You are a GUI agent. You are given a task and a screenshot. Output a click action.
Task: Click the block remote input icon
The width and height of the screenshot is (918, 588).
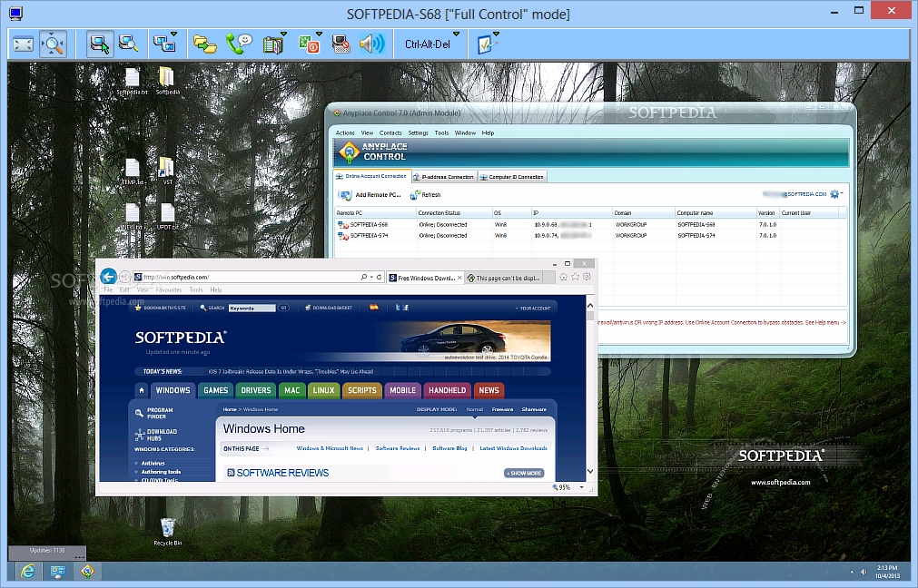[x=341, y=44]
